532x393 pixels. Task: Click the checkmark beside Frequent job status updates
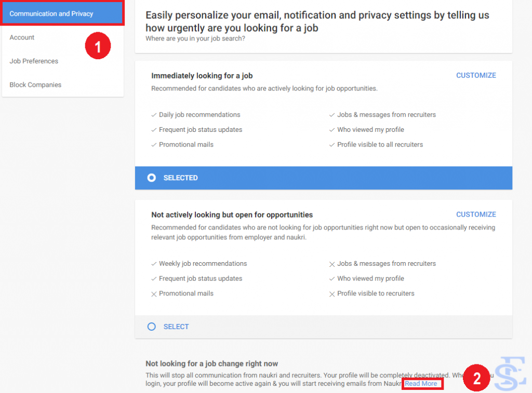pos(154,130)
